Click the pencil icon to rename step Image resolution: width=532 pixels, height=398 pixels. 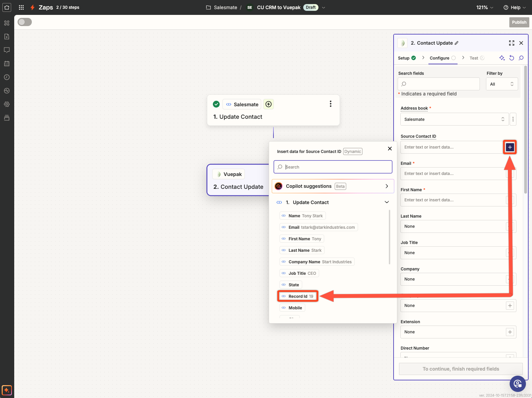click(x=457, y=43)
